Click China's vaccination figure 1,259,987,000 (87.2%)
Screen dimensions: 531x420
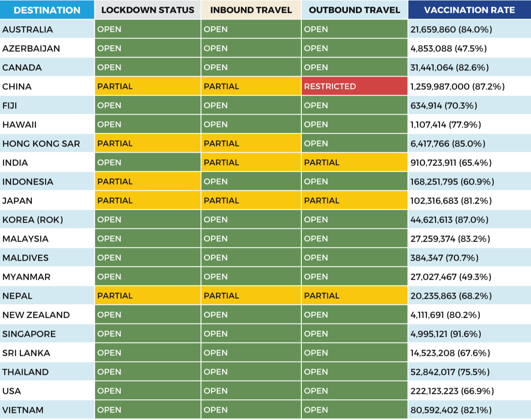click(x=458, y=87)
